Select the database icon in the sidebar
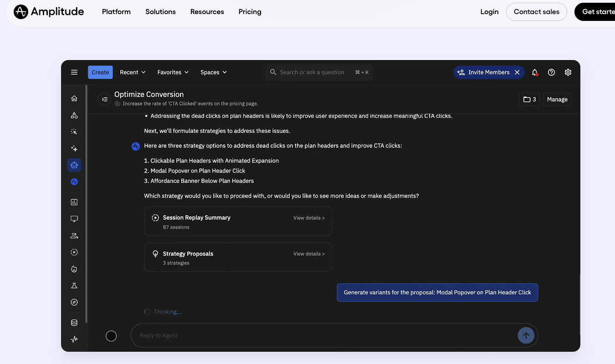The width and height of the screenshot is (615, 364). [x=74, y=322]
